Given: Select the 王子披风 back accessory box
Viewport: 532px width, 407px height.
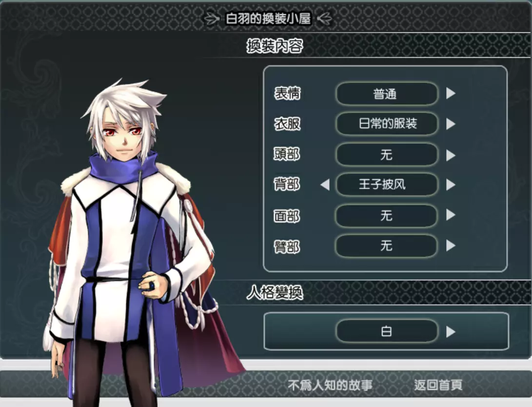Looking at the screenshot, I should coord(387,184).
